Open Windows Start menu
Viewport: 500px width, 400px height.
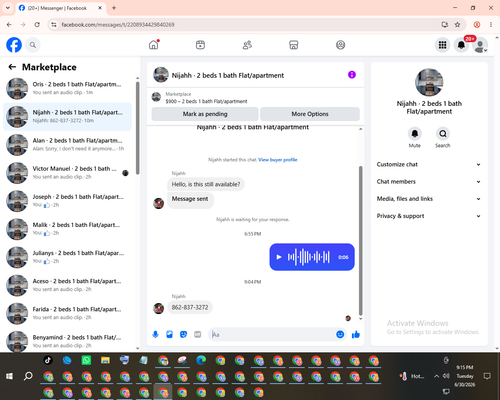click(x=9, y=376)
